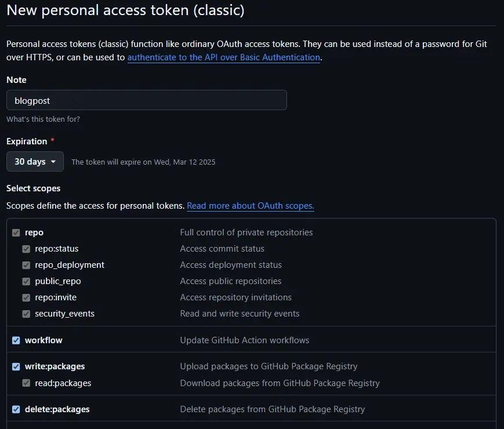Click the security_events label
The width and height of the screenshot is (504, 429).
coord(64,314)
